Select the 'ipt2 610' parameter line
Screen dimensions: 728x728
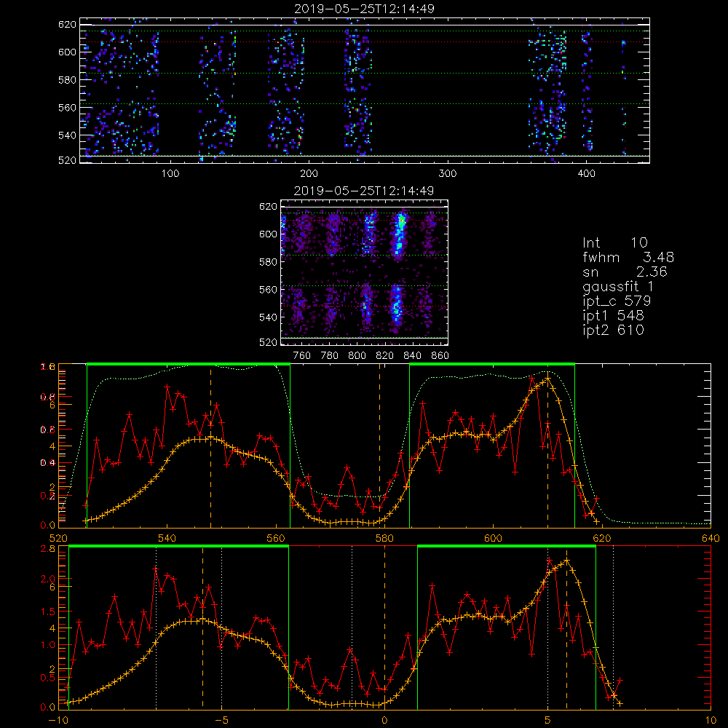(x=613, y=330)
